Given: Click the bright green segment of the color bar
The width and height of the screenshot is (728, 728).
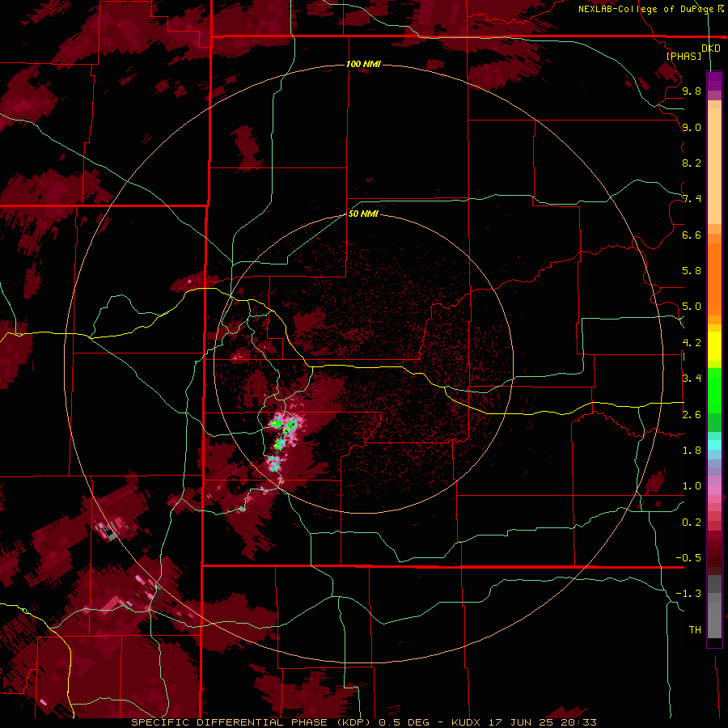Looking at the screenshot, I should pyautogui.click(x=714, y=391).
